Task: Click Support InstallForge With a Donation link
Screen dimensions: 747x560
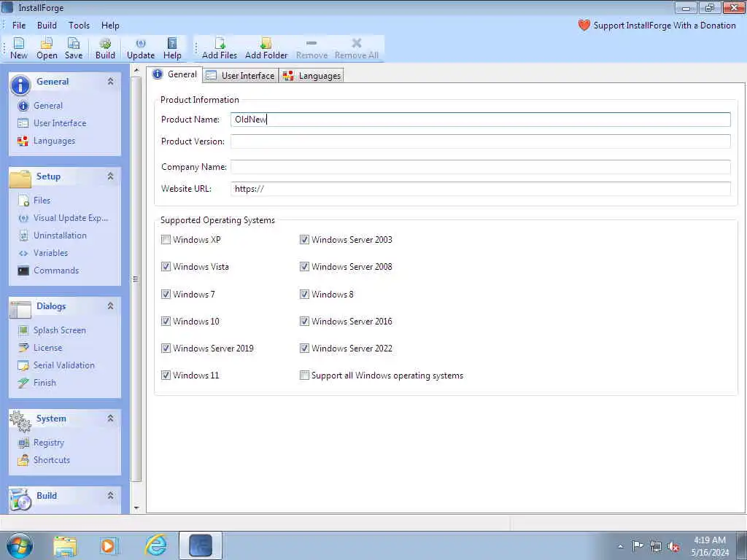Action: pos(664,26)
